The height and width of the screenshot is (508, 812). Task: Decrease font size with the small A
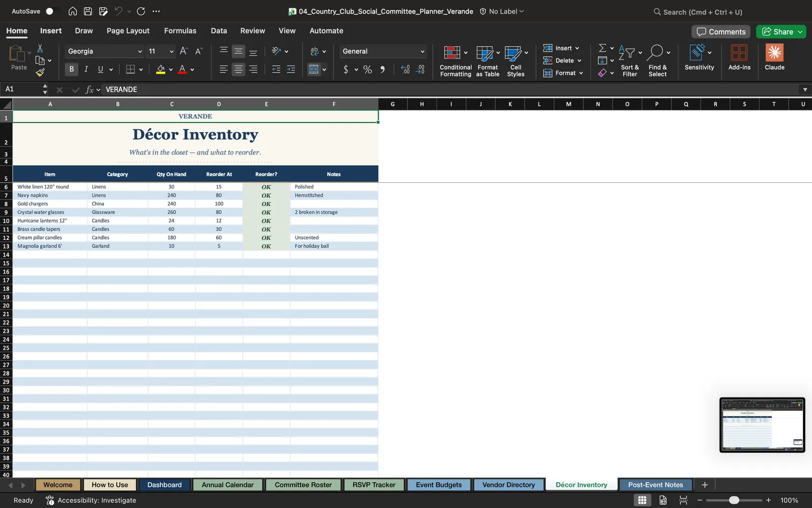tap(198, 51)
